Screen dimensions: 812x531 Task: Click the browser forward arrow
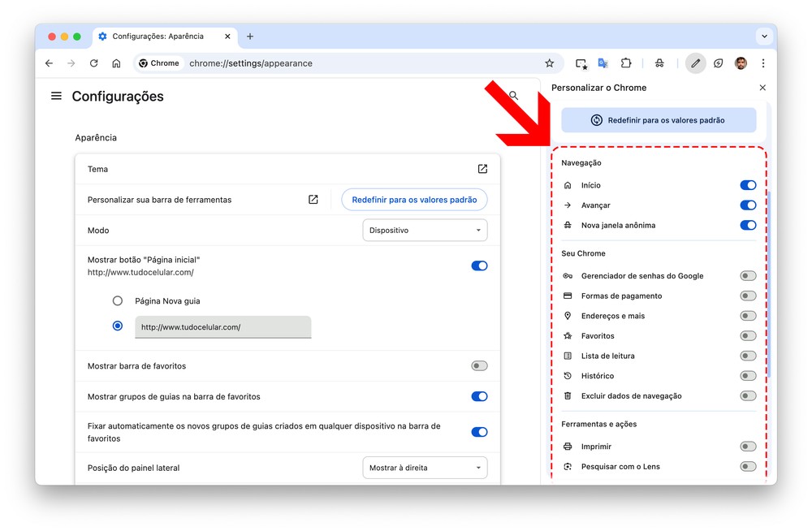point(71,63)
